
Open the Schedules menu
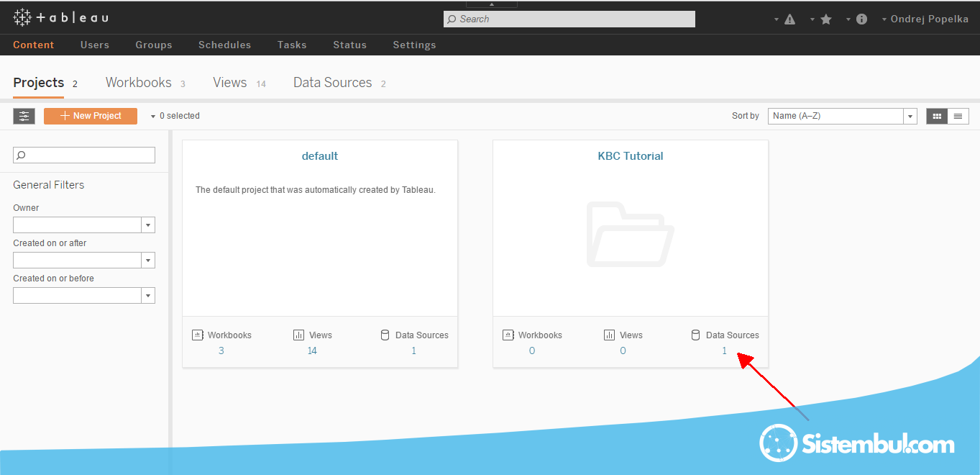(225, 45)
